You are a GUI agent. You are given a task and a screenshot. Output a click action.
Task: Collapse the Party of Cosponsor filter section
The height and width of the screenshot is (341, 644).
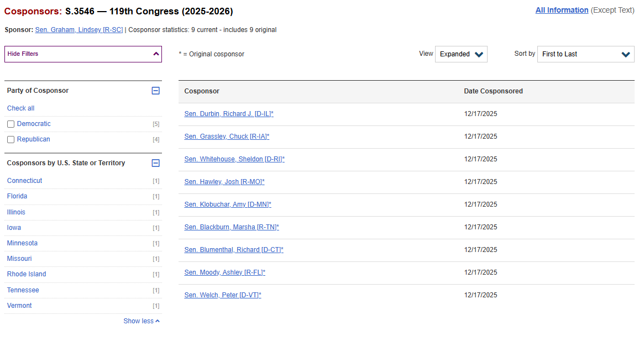click(155, 91)
